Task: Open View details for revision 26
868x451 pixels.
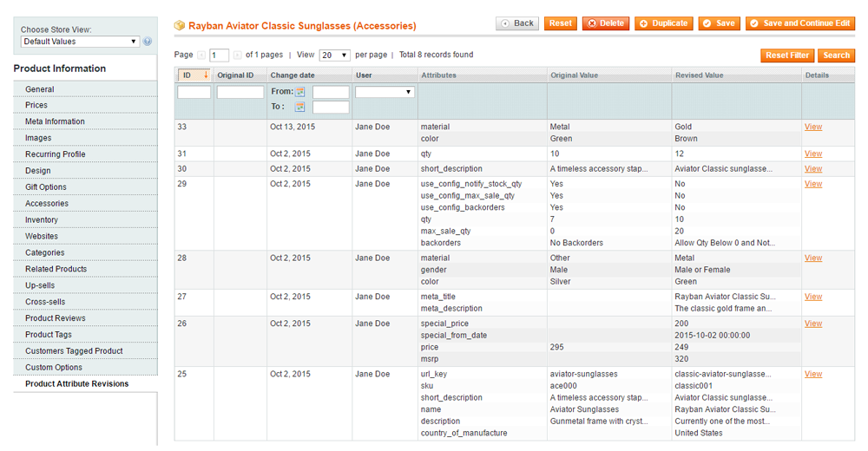Action: pos(812,324)
